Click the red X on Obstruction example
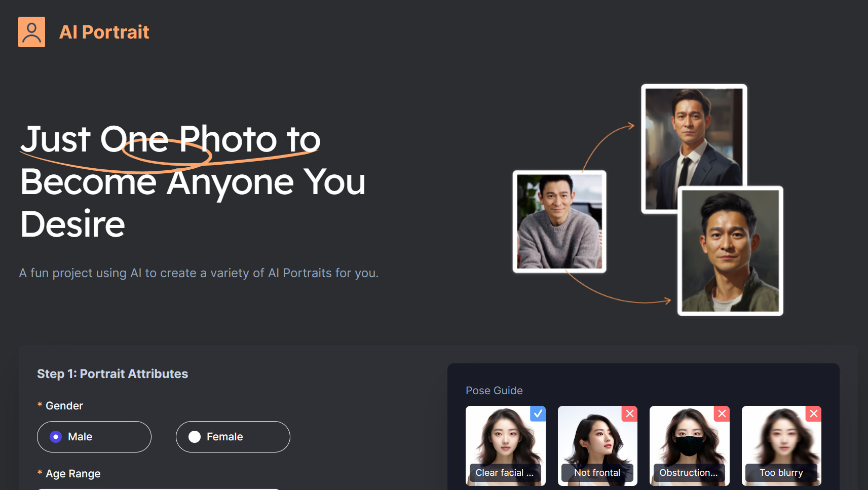Image resolution: width=868 pixels, height=490 pixels. (722, 413)
